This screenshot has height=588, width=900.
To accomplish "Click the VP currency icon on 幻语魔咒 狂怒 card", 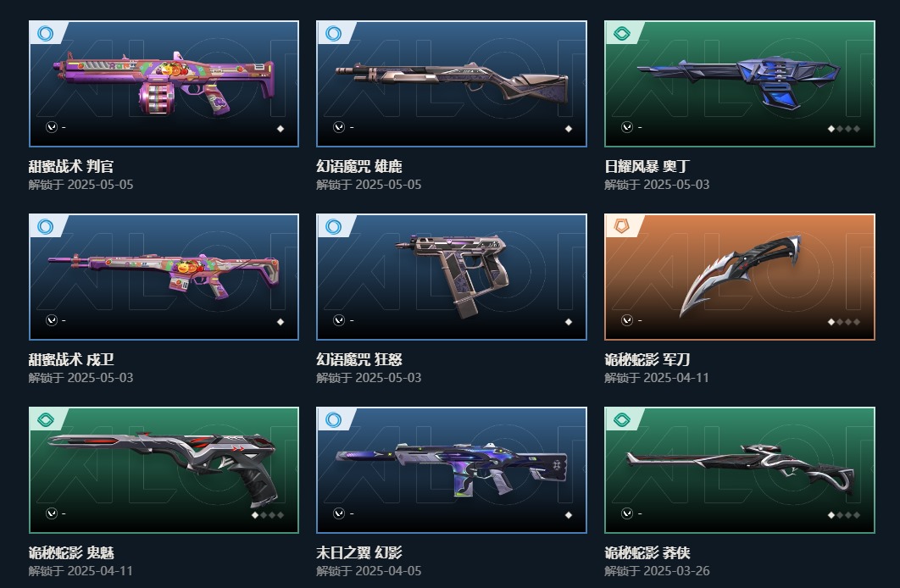I will pos(339,320).
